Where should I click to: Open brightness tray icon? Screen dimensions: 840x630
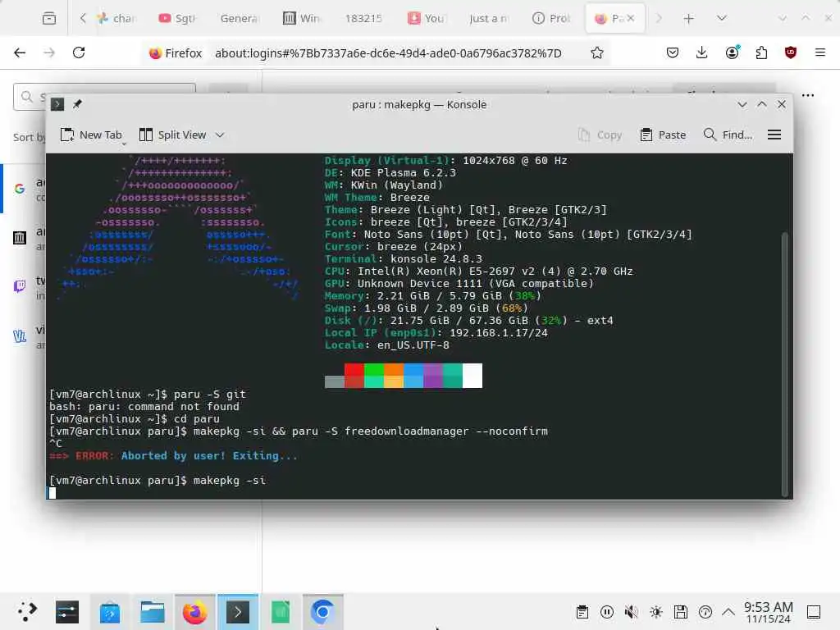click(x=656, y=612)
